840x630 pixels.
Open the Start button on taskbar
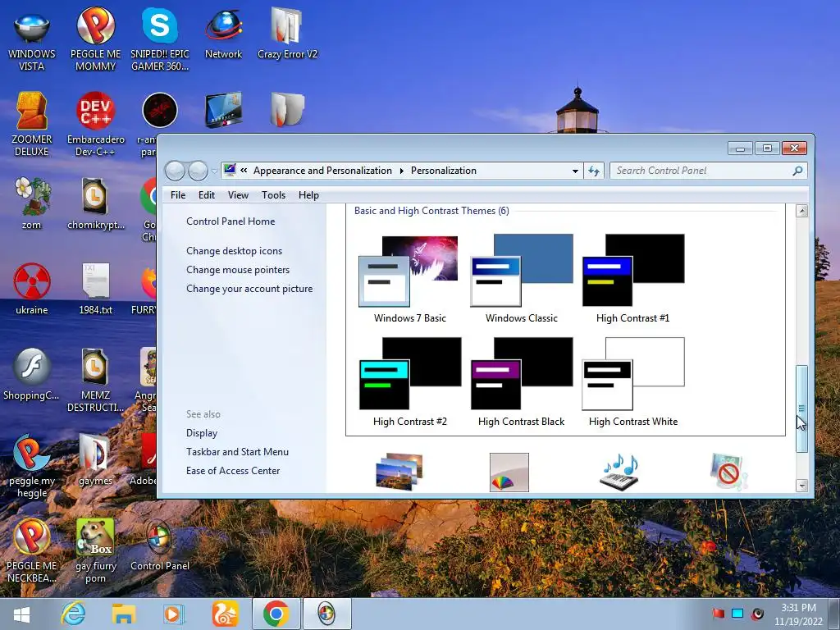pyautogui.click(x=21, y=615)
